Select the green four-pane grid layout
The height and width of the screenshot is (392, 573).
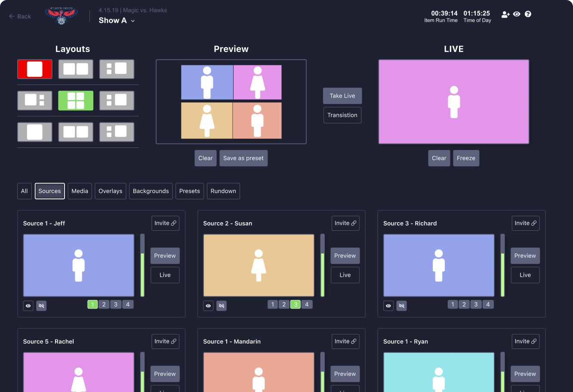point(76,101)
